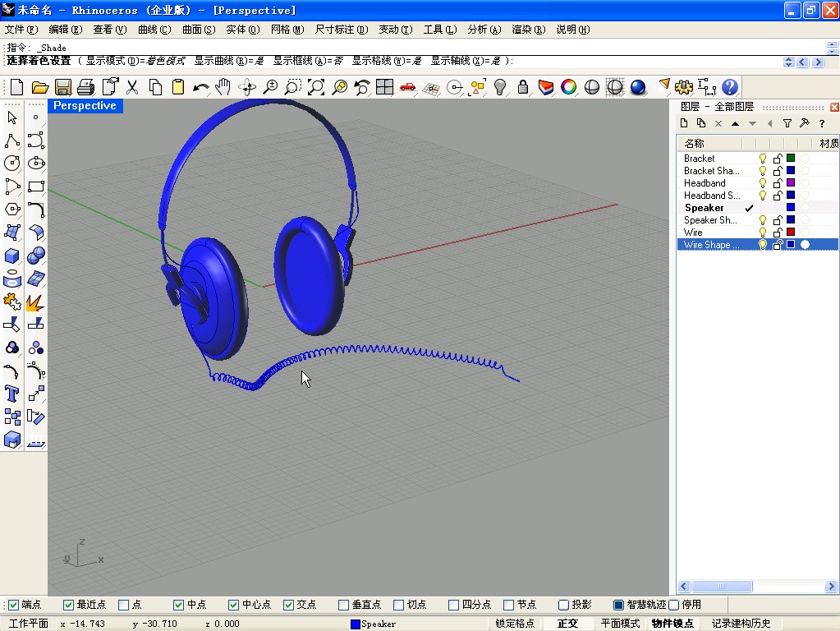Expand command history with double-arrow button
The height and width of the screenshot is (631, 840).
(789, 62)
